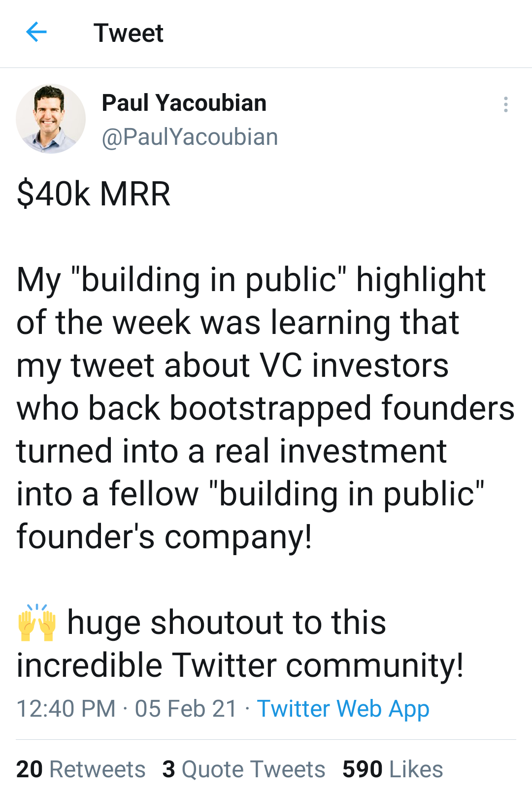This screenshot has height=795, width=532.
Task: Tap the raised hands emoji
Action: click(x=36, y=623)
